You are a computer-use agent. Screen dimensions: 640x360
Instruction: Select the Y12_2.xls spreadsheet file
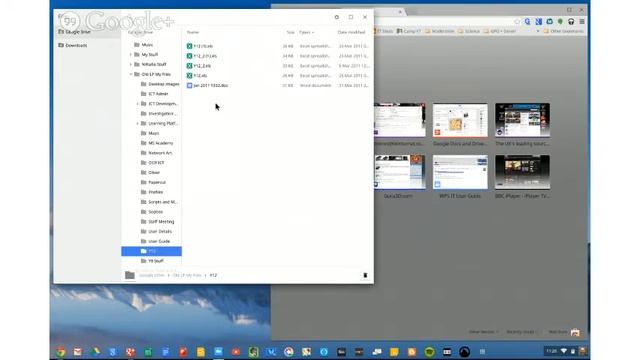278,66
